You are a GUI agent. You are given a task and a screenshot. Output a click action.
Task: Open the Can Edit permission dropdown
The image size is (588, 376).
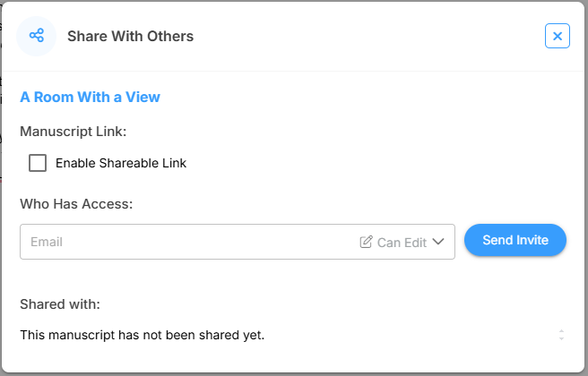click(x=402, y=242)
